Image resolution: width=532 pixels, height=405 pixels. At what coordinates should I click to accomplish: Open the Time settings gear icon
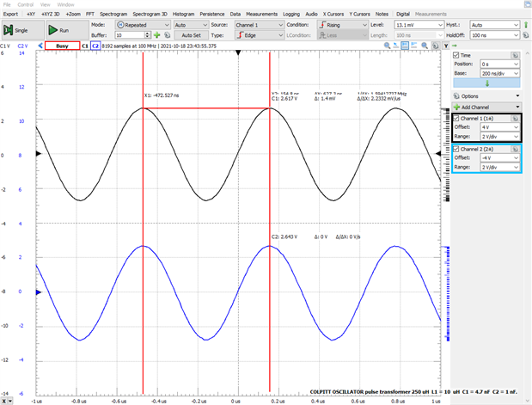click(x=514, y=55)
